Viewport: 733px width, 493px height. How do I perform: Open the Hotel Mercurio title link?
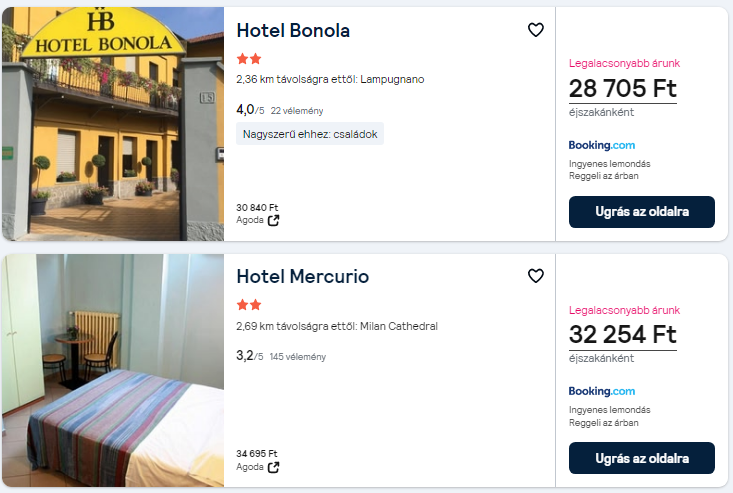click(302, 277)
